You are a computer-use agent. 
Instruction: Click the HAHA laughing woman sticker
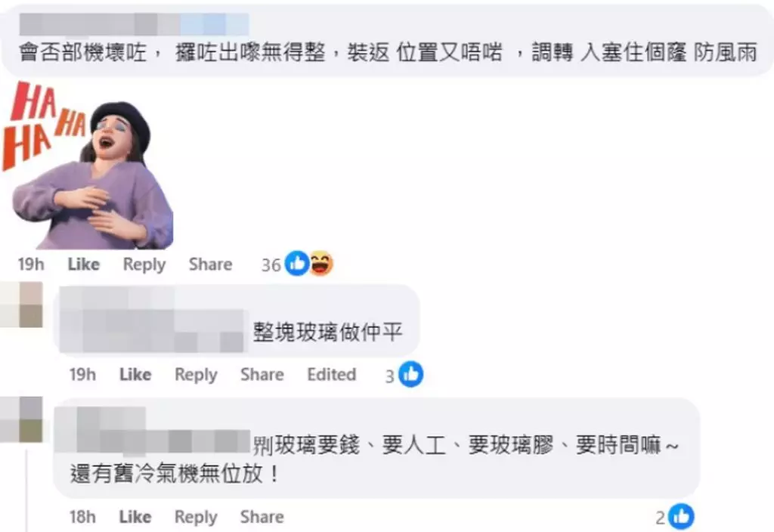(88, 165)
